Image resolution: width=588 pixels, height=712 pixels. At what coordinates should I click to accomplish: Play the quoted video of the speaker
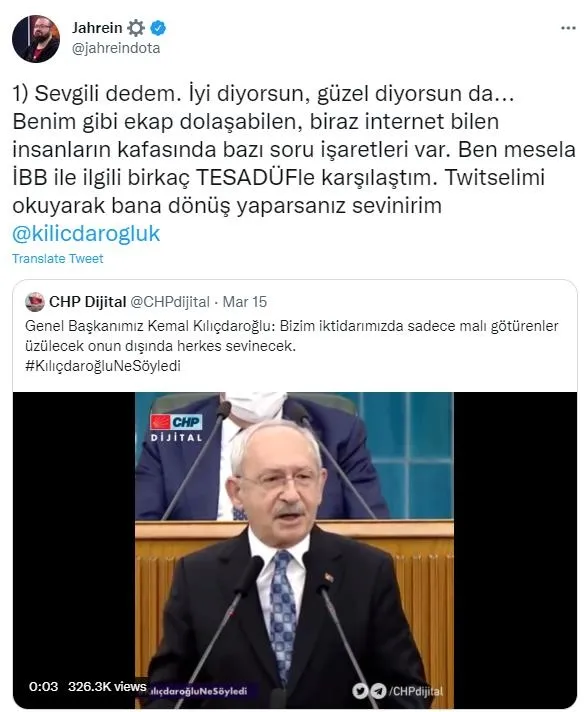294,549
